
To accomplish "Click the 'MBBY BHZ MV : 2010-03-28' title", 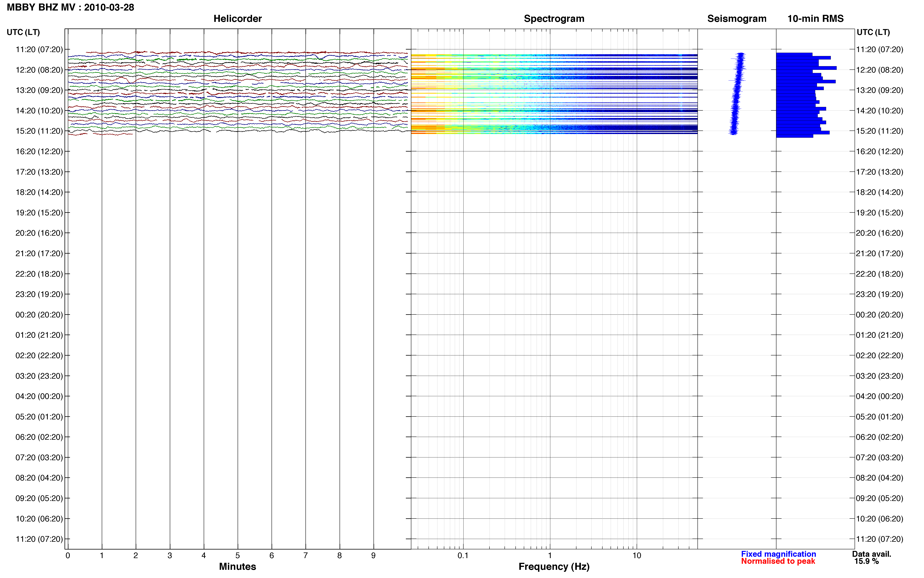I will pyautogui.click(x=70, y=7).
